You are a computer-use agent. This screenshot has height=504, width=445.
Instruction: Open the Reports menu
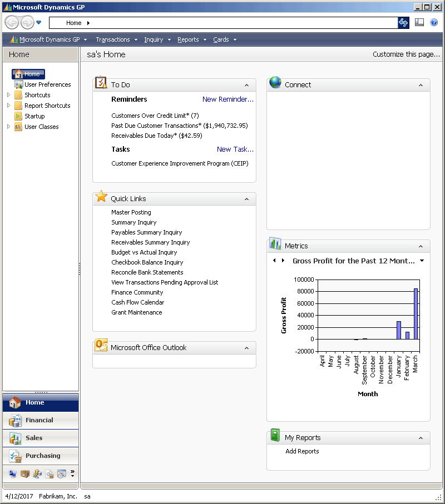(x=192, y=39)
